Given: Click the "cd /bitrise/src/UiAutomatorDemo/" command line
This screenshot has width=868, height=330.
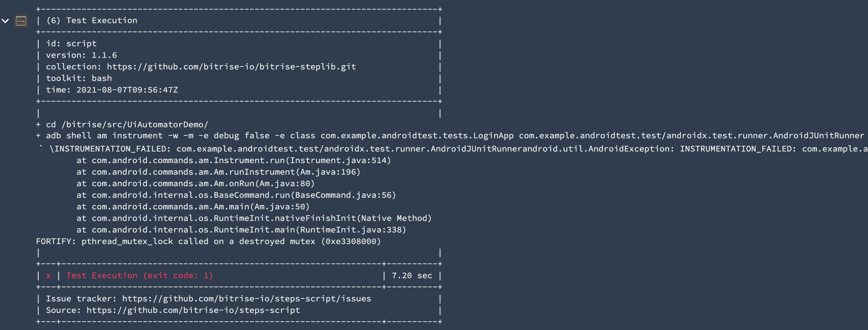Looking at the screenshot, I should click(x=127, y=125).
